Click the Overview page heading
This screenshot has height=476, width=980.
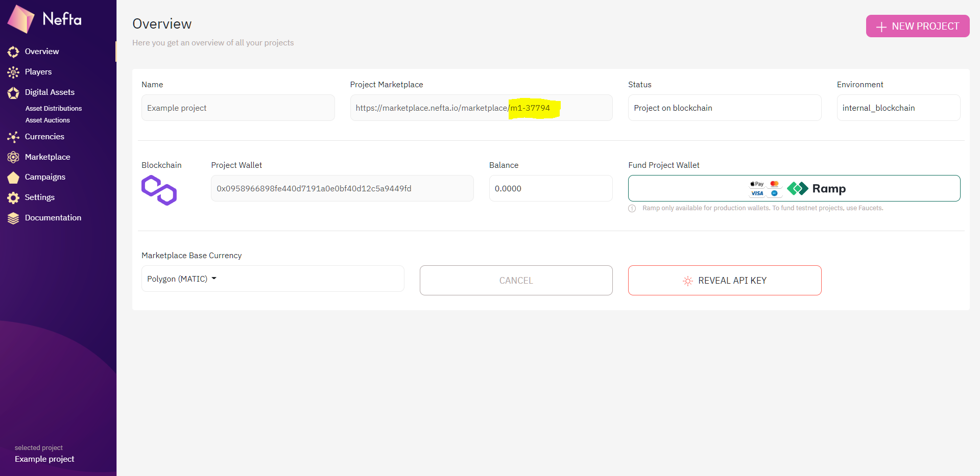pyautogui.click(x=162, y=24)
